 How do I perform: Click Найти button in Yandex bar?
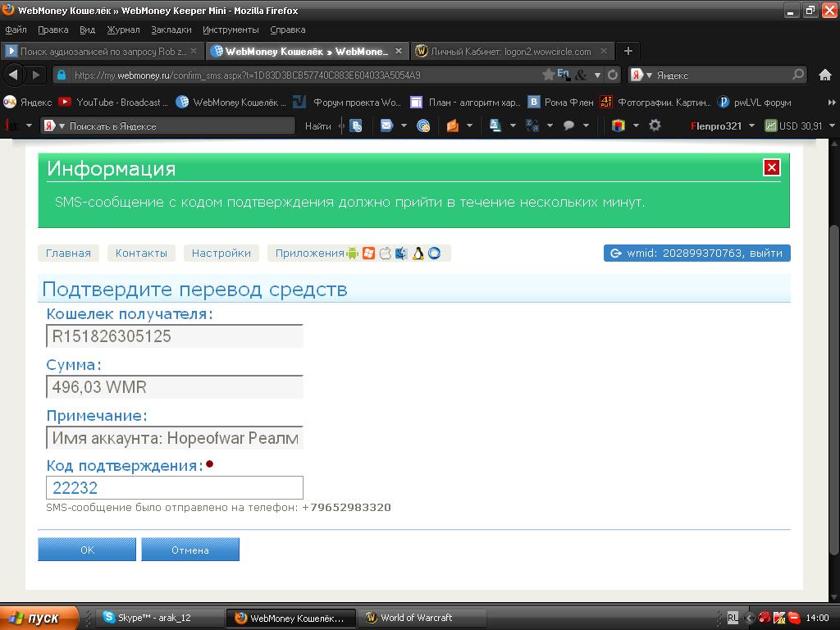tap(317, 126)
